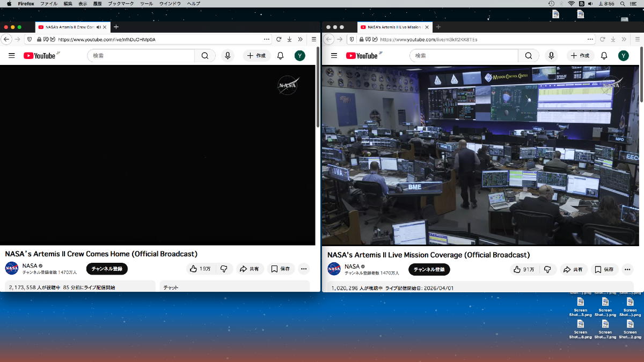Share the Live Mission Coverage video

tap(573, 269)
